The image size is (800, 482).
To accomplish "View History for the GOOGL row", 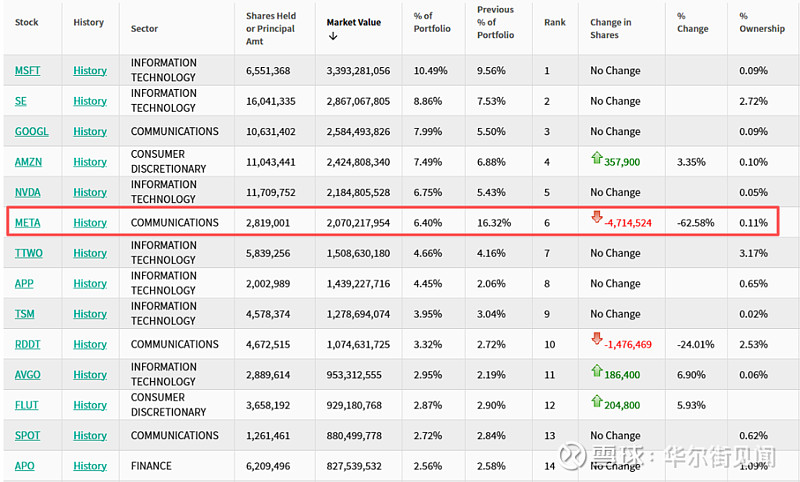I will click(90, 132).
